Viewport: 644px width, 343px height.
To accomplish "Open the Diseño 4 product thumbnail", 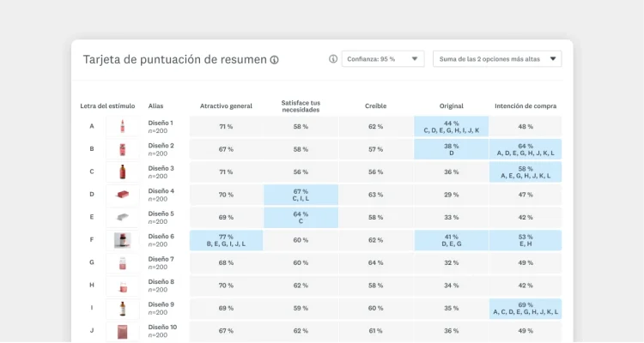I will pyautogui.click(x=122, y=195).
